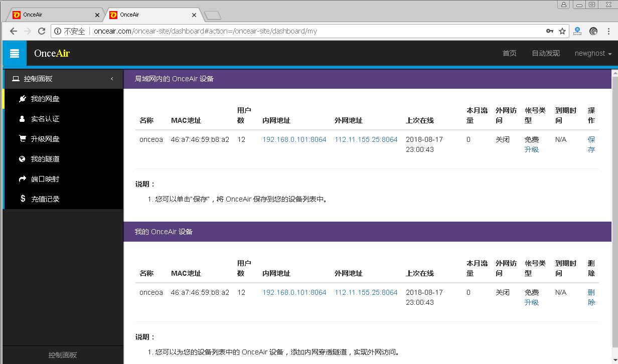
Task: Open the 自动发现 navigation link
Action: (x=546, y=53)
